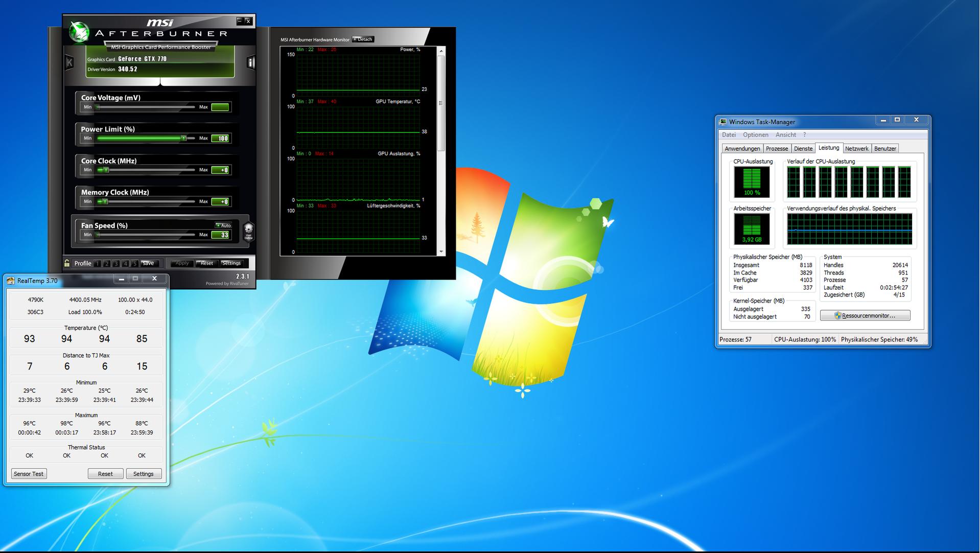The height and width of the screenshot is (553, 980).
Task: Open the Optionen menu in Task Manager
Action: click(x=755, y=135)
